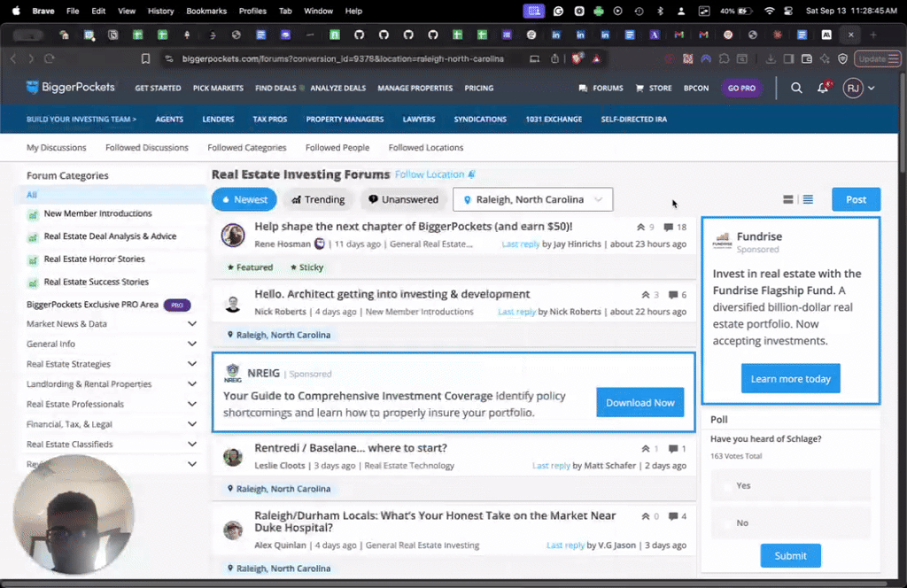Open the site search magnifier icon
The width and height of the screenshot is (907, 588).
click(x=796, y=88)
